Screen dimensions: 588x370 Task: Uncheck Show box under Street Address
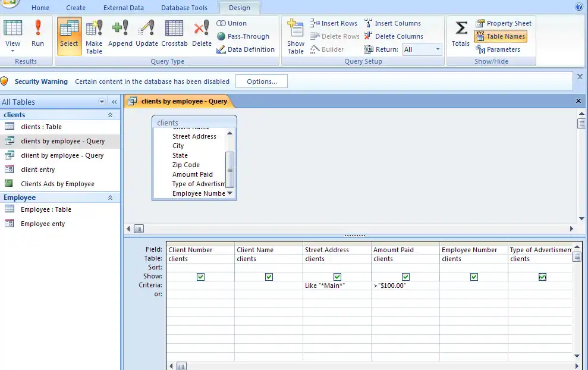(x=337, y=277)
